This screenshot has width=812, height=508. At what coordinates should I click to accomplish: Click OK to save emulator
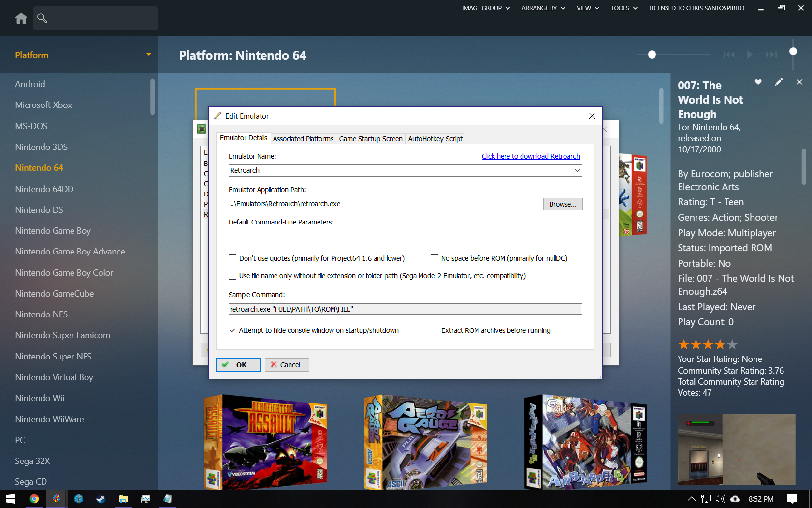(x=238, y=365)
